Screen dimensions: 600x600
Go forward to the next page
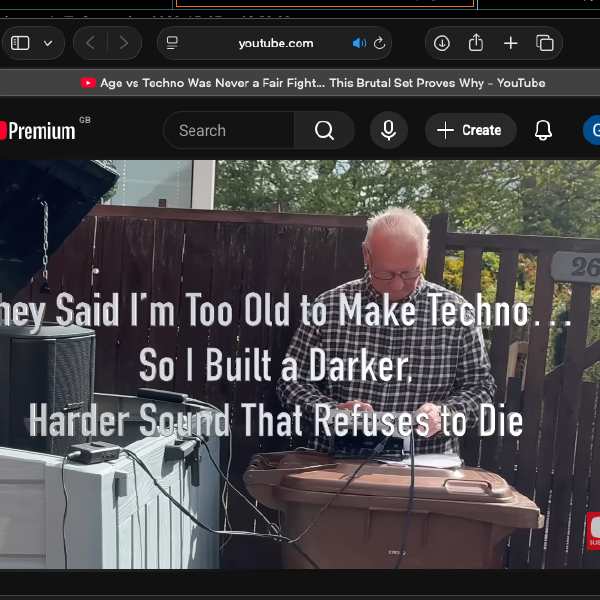124,43
